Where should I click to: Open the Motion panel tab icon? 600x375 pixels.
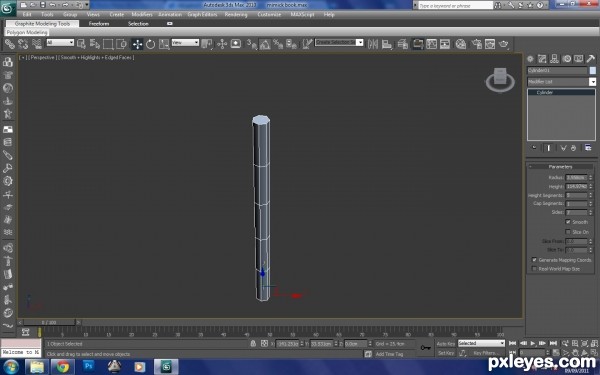(566, 59)
